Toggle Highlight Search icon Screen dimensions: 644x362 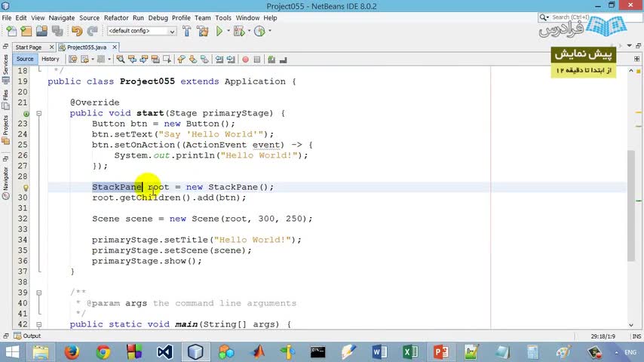[x=155, y=60]
